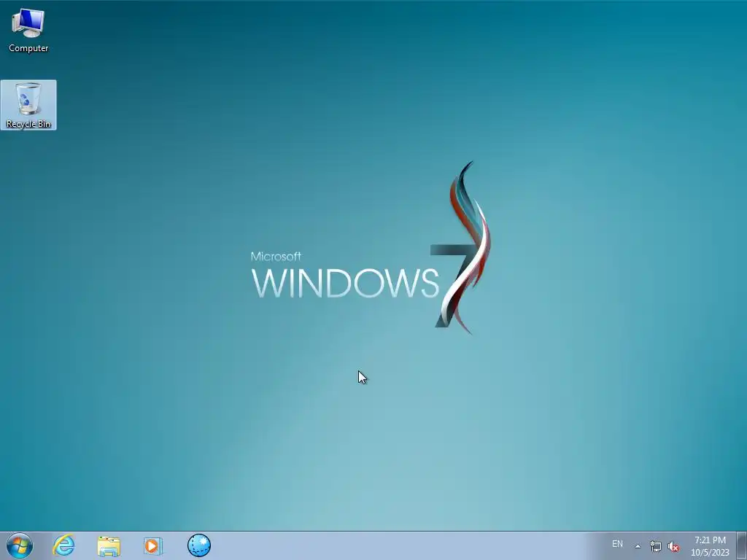Open the clock showing 7:21 PM

point(710,546)
